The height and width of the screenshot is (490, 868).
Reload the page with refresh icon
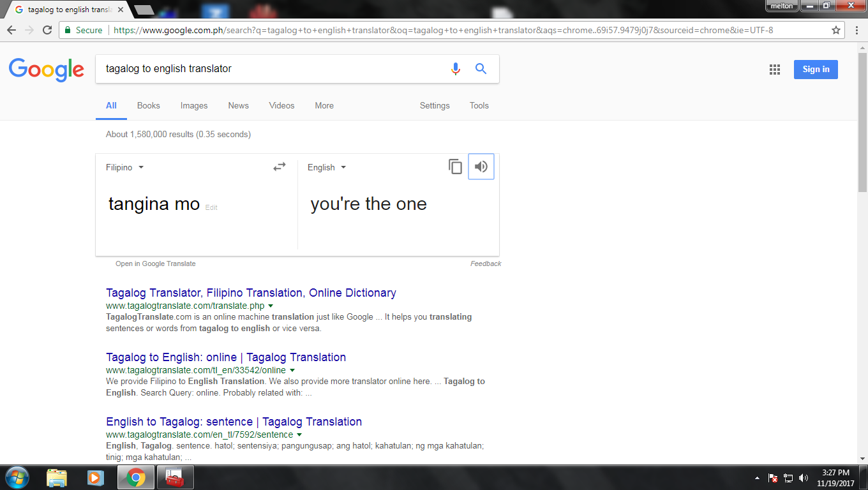point(47,30)
